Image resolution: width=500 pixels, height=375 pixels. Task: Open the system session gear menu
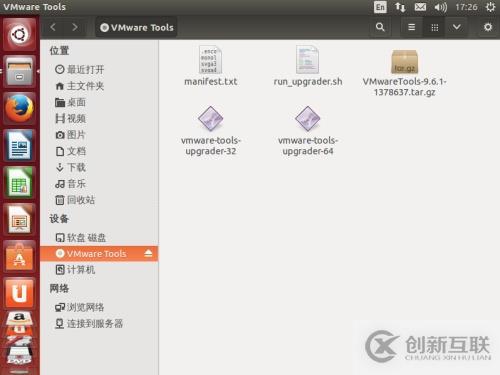coord(490,7)
